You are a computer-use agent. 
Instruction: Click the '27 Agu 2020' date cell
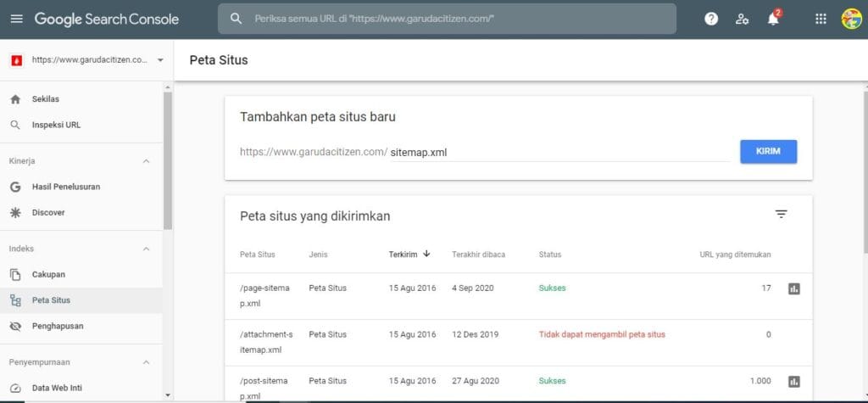click(476, 381)
